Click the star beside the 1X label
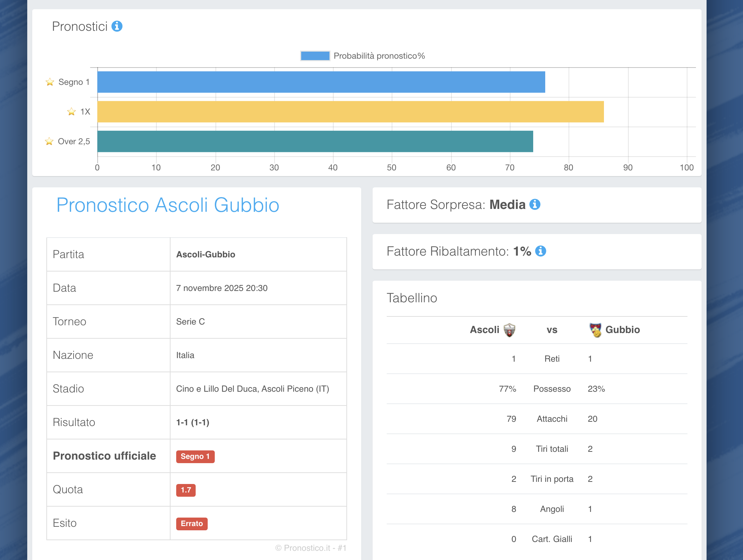The width and height of the screenshot is (743, 560). point(71,112)
